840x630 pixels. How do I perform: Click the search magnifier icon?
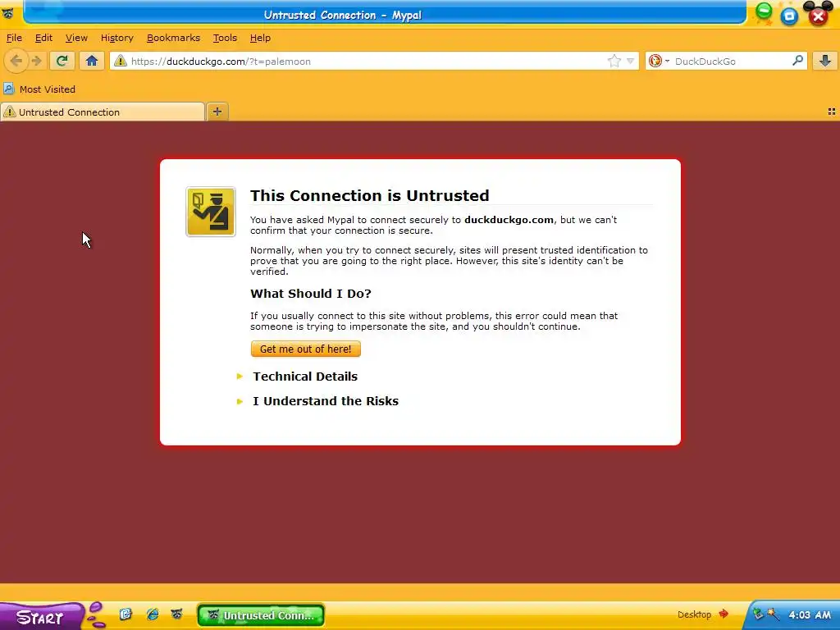coord(797,61)
